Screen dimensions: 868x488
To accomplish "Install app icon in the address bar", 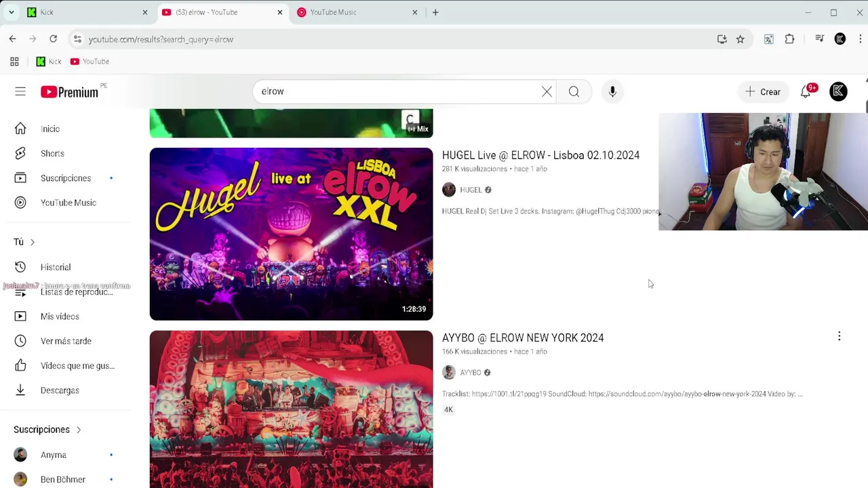I will coord(722,39).
